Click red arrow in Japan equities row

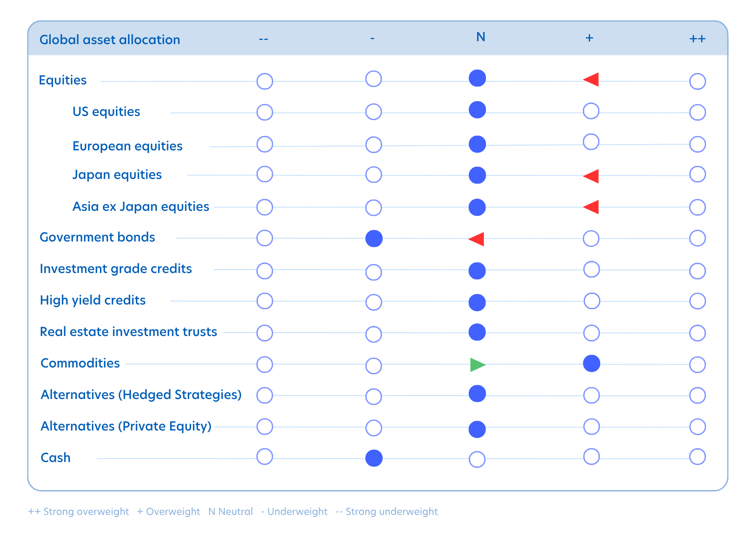[591, 176]
